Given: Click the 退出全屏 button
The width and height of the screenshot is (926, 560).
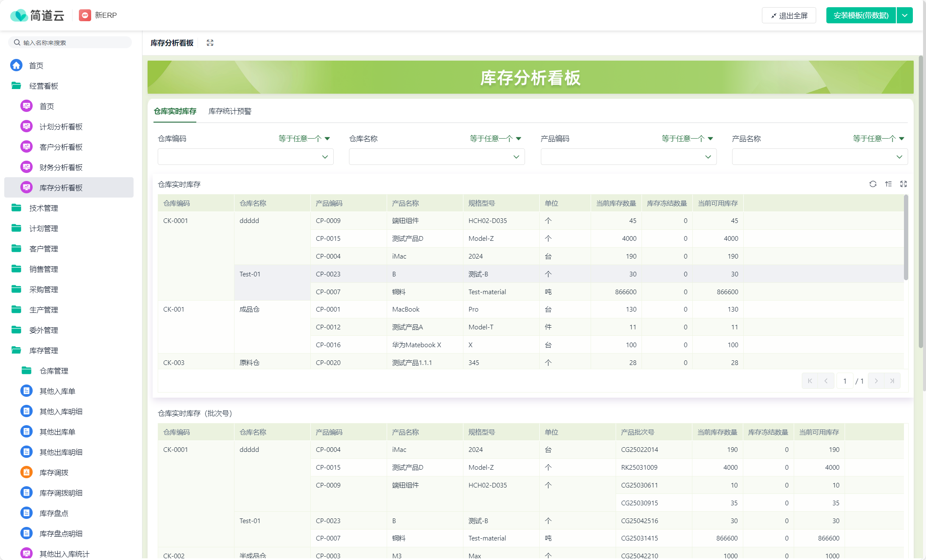Looking at the screenshot, I should pos(789,15).
